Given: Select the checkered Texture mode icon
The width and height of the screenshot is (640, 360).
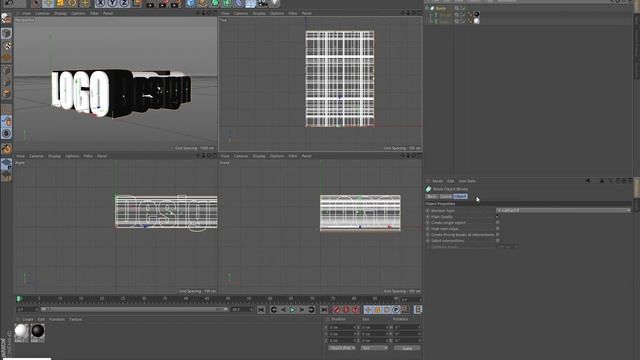Looking at the screenshot, I should coord(6,46).
